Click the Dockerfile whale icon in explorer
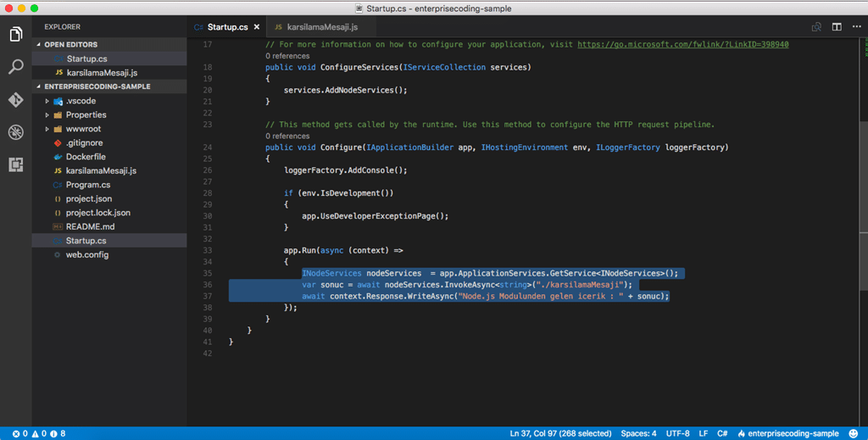This screenshot has width=868, height=440. [x=58, y=157]
